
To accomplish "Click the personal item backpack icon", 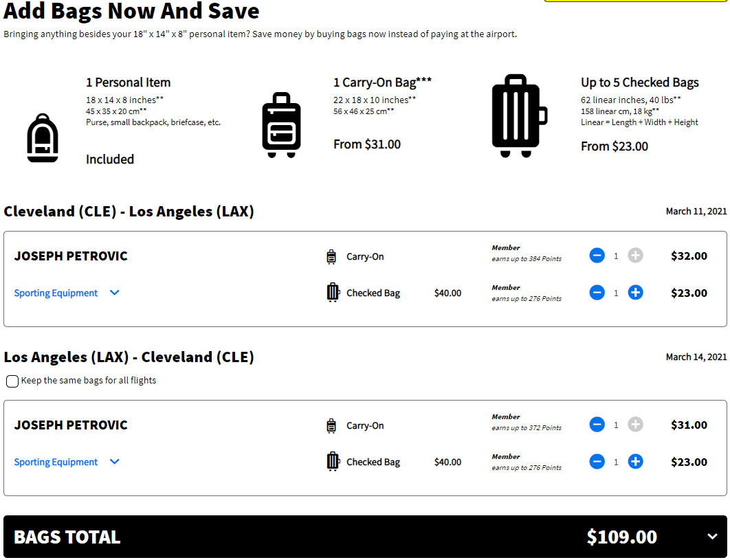I will [x=43, y=138].
